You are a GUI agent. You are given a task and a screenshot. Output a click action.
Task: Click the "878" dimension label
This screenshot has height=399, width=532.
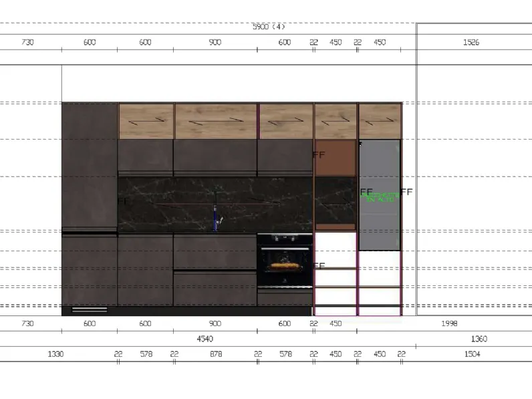coord(216,354)
